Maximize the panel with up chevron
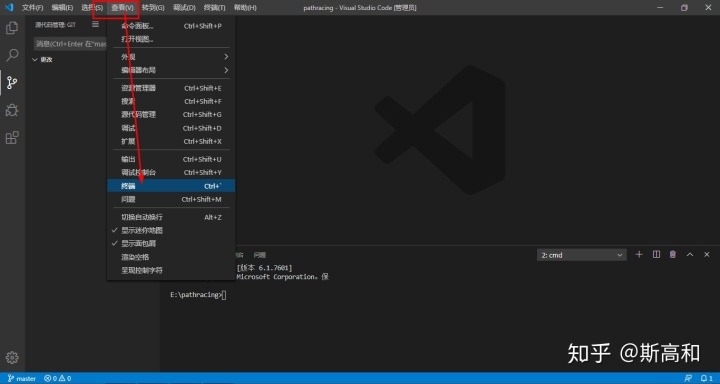Screen dimensions: 720x384 [x=690, y=254]
